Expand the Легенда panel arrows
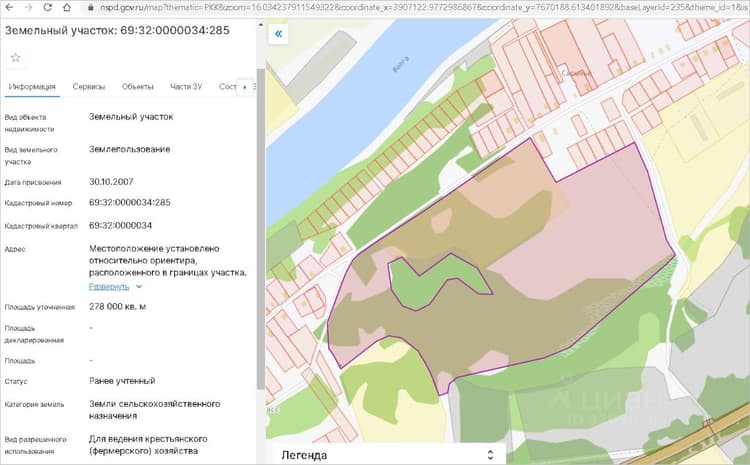The height and width of the screenshot is (465, 750). tap(490, 454)
